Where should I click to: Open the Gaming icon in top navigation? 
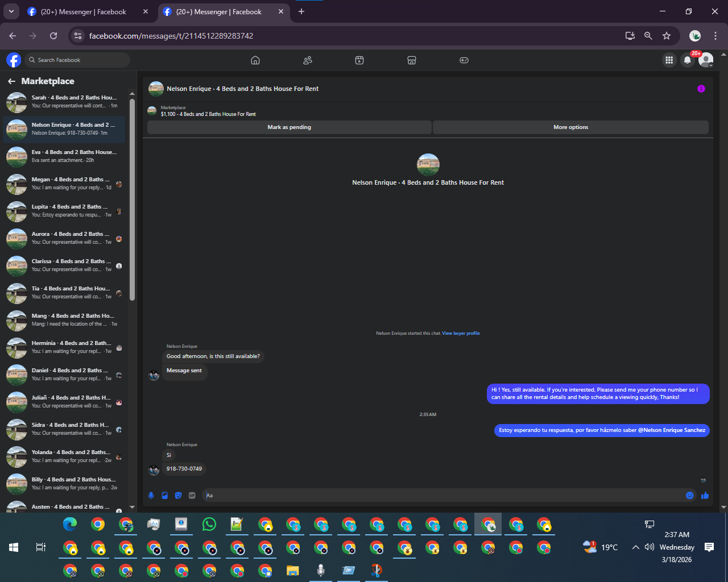tap(464, 60)
